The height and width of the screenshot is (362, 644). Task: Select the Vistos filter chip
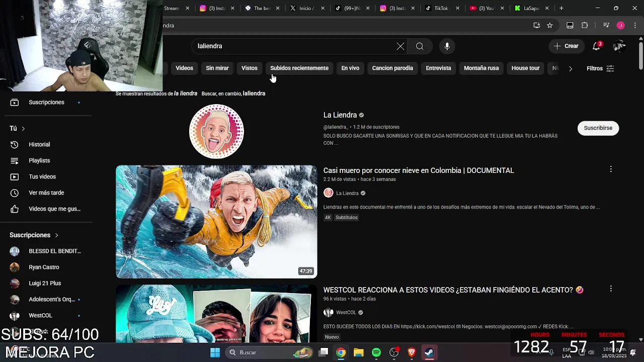[x=249, y=68]
